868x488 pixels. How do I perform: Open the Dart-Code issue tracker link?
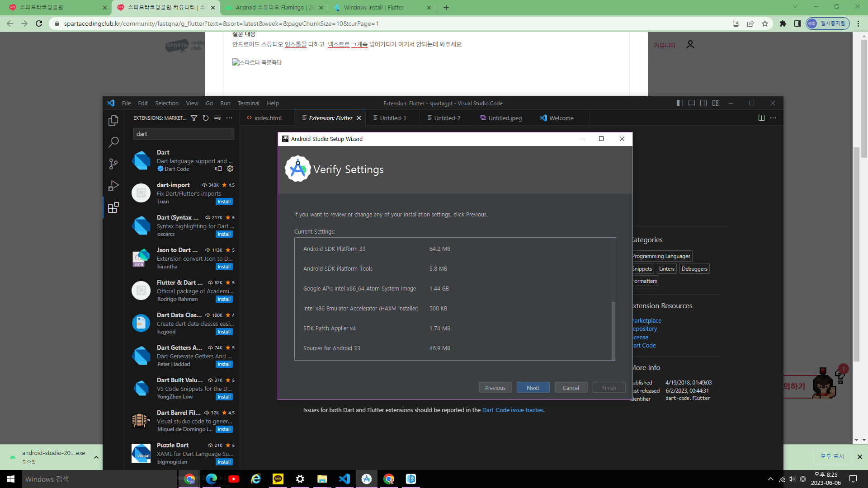tap(513, 410)
